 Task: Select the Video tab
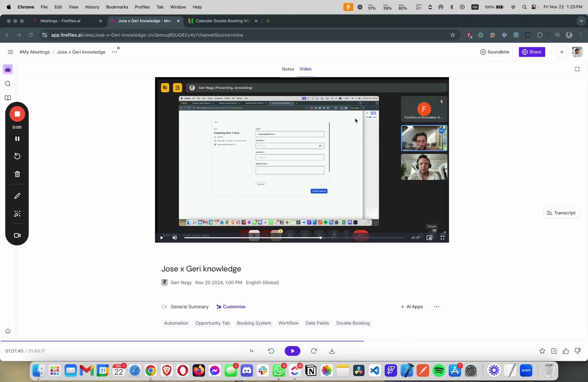tap(305, 69)
